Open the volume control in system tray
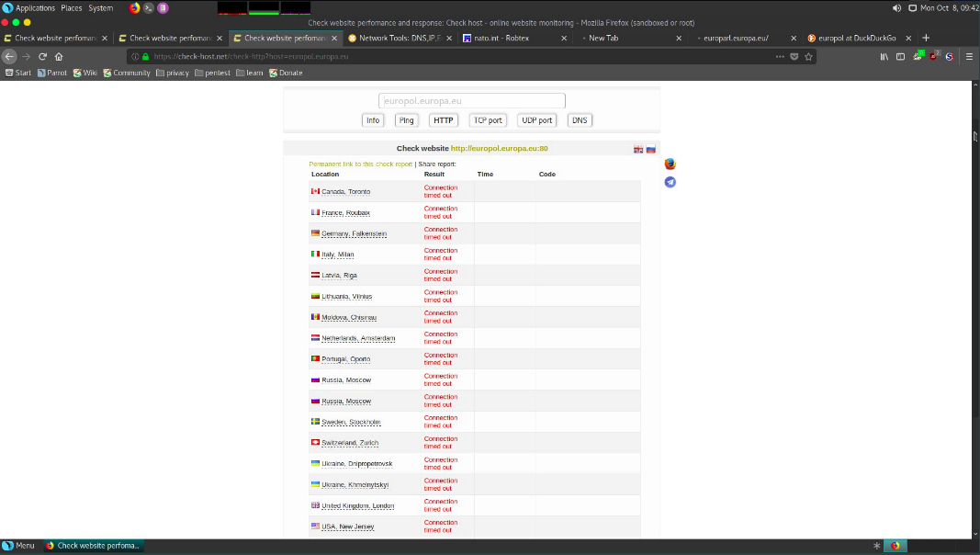This screenshot has height=555, width=980. click(x=896, y=8)
